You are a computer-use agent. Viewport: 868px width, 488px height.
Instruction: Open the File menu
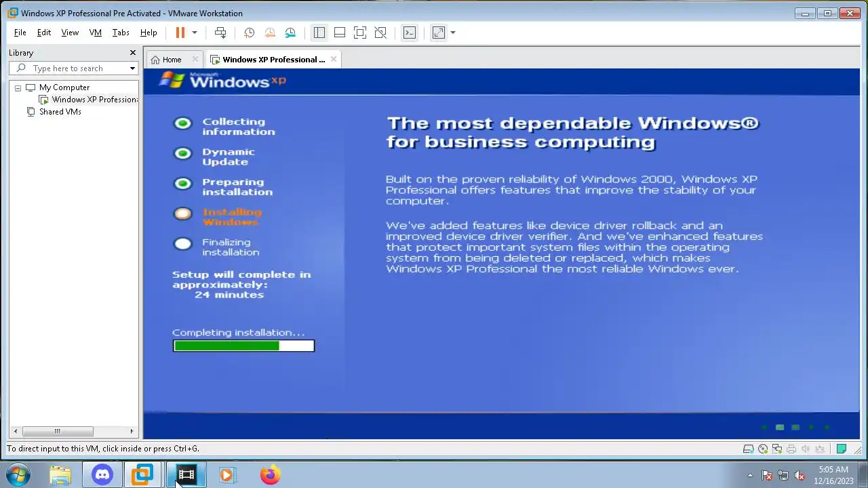[x=20, y=33]
